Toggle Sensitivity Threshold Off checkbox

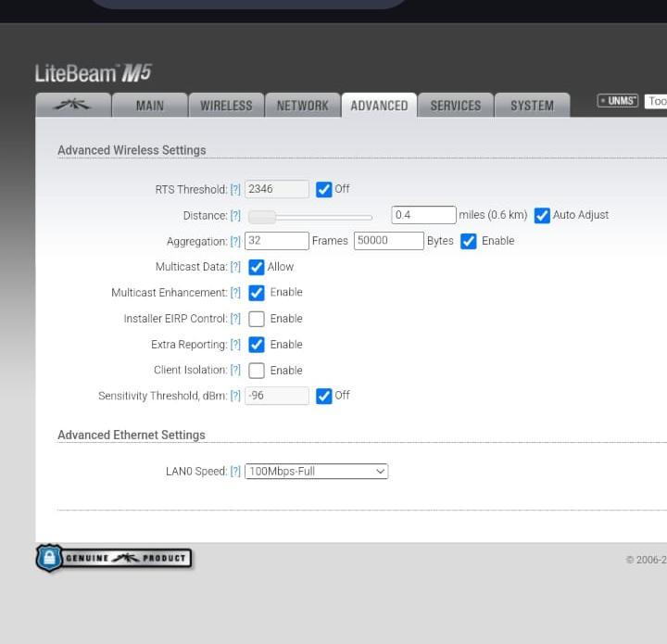coord(323,396)
